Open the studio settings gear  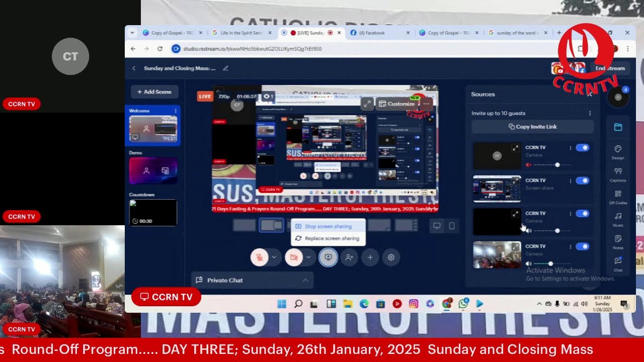(391, 257)
